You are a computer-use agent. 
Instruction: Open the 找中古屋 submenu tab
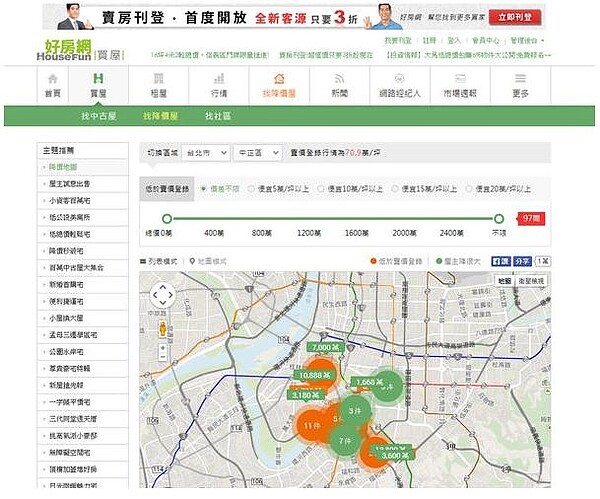coord(98,116)
